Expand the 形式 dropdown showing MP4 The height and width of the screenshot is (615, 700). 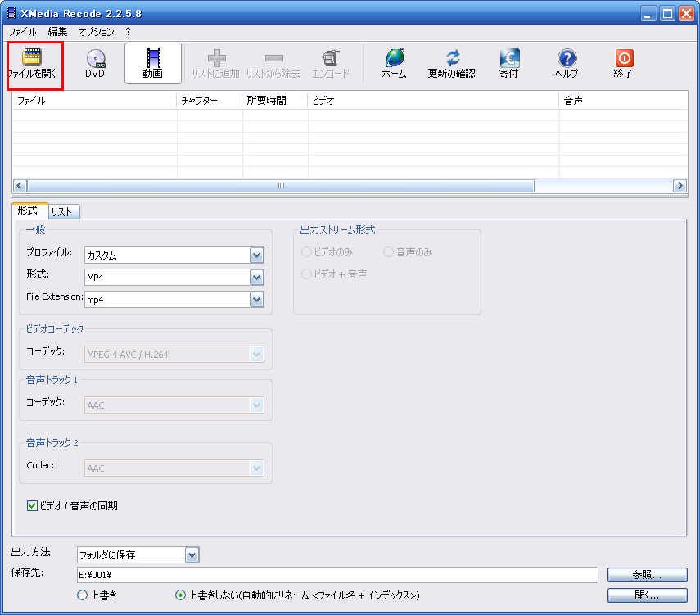(x=257, y=278)
